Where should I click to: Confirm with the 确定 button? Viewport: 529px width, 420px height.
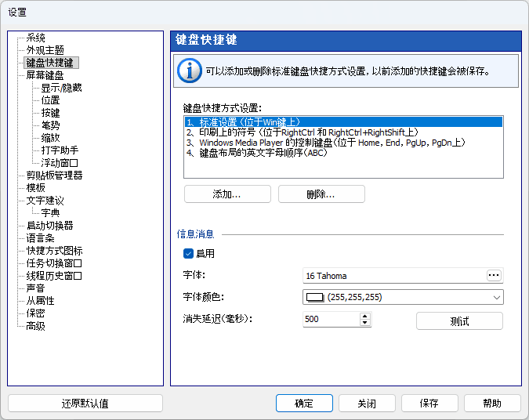304,404
